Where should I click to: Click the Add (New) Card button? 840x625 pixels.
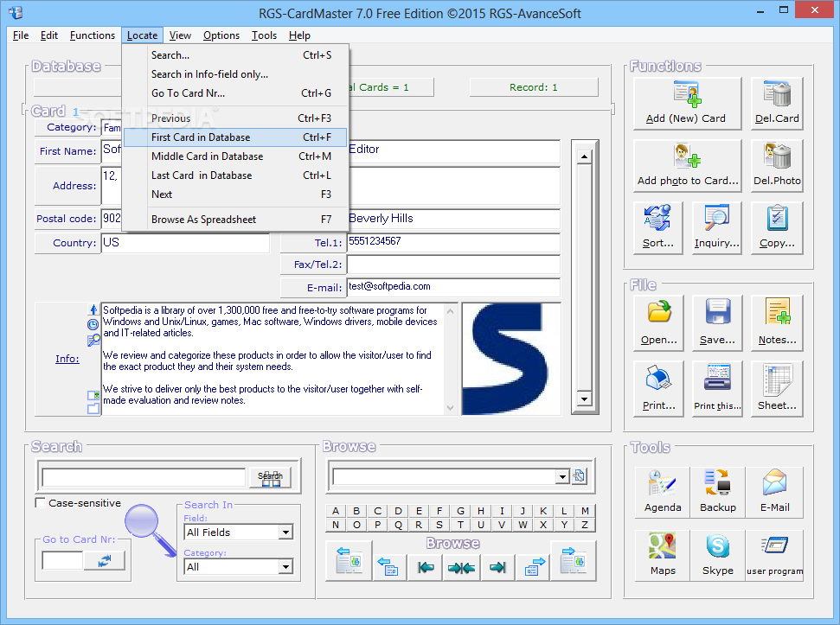pos(687,103)
